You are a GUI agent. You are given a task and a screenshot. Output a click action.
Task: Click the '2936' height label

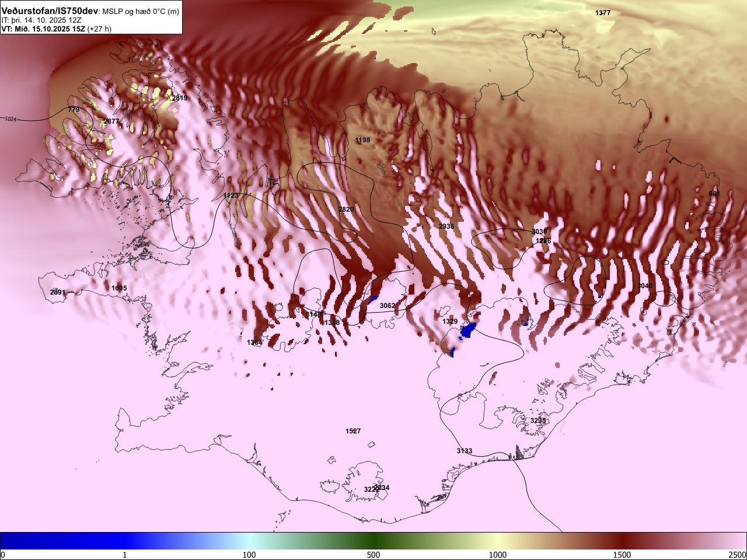tap(446, 226)
